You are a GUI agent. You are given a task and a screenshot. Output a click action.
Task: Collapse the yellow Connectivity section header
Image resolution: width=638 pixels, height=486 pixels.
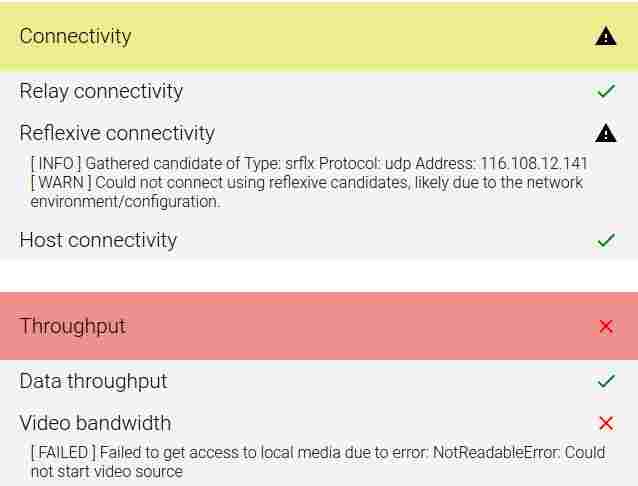coord(319,37)
